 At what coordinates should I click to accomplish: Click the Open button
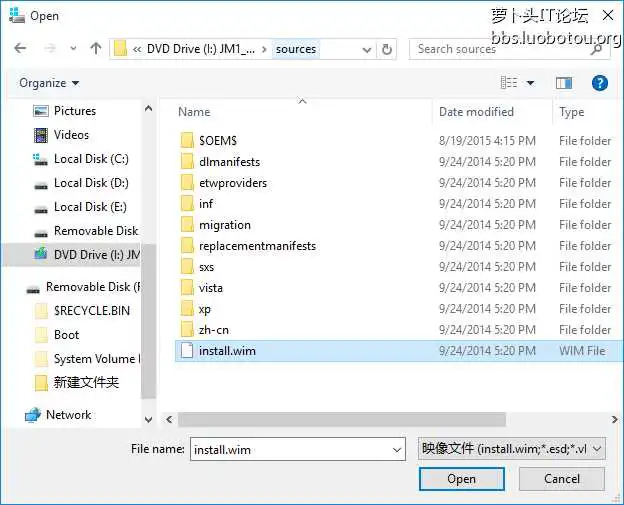[461, 479]
